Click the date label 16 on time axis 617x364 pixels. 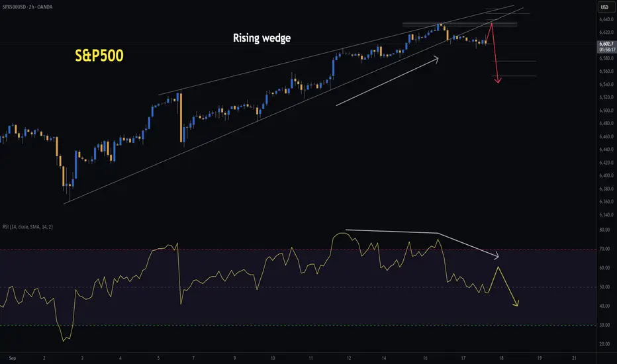(x=425, y=358)
